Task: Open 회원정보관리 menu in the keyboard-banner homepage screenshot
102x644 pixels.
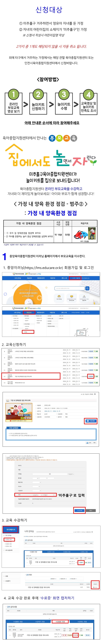Action: pos(41,278)
